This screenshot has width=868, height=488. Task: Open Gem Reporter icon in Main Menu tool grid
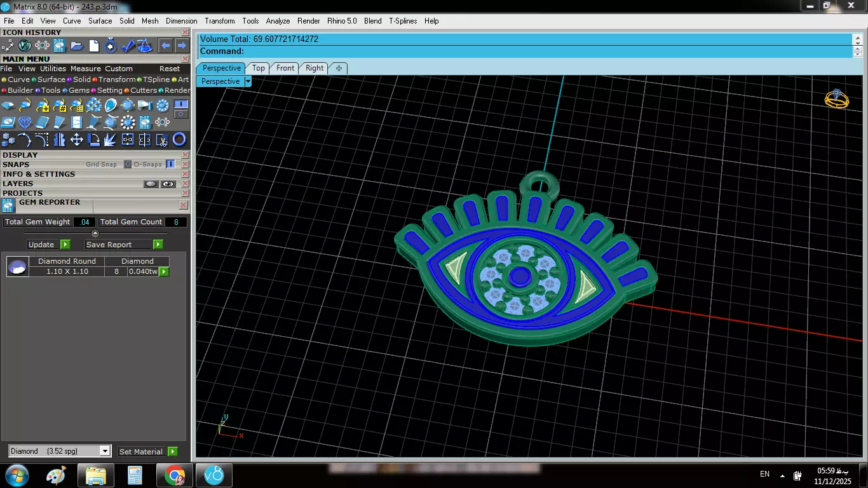[145, 122]
